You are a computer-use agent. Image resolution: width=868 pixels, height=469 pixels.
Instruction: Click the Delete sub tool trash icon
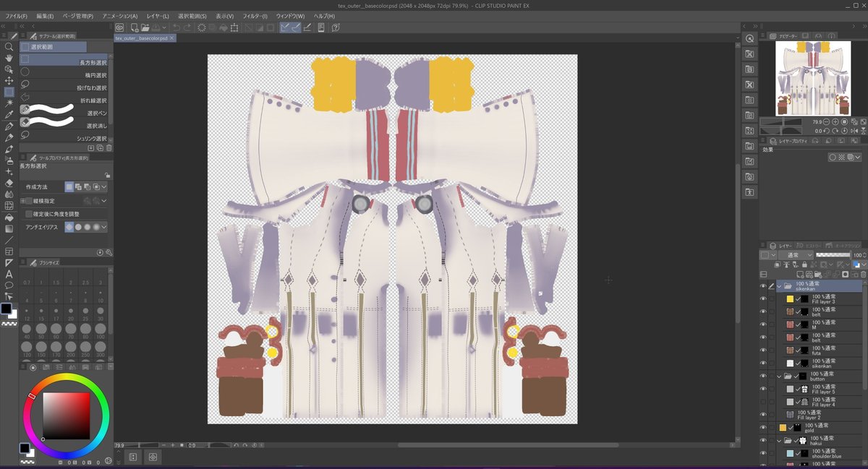[x=109, y=147]
